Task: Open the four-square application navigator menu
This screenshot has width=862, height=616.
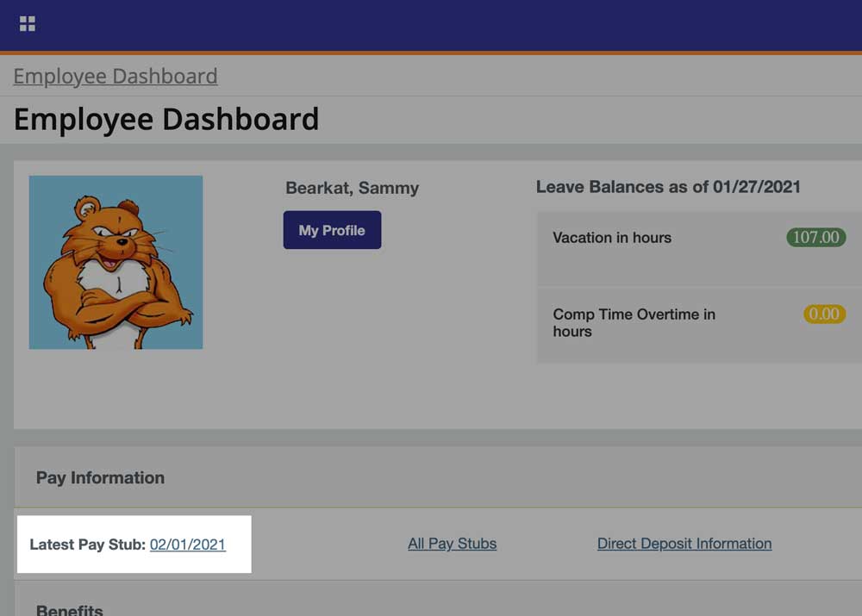Action: coord(27,23)
